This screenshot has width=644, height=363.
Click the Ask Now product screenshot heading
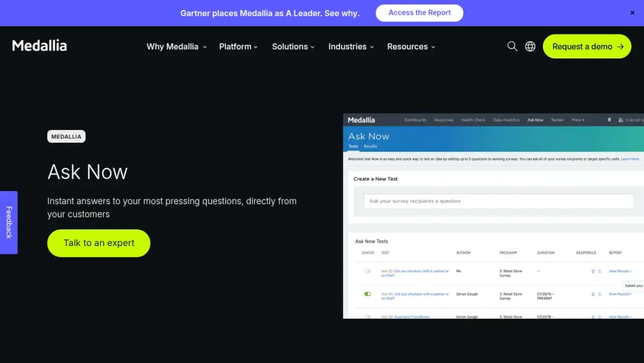(x=369, y=137)
